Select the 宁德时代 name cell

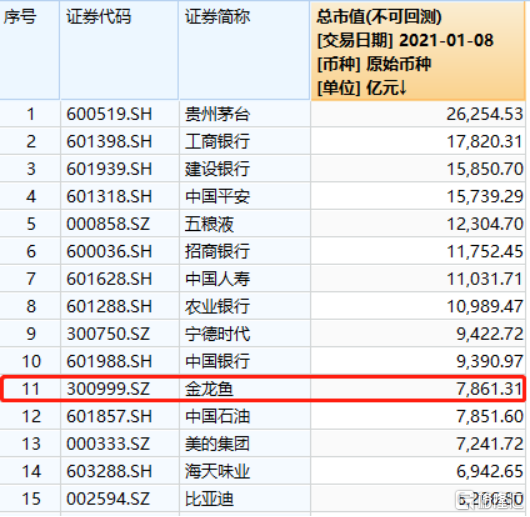(245, 334)
